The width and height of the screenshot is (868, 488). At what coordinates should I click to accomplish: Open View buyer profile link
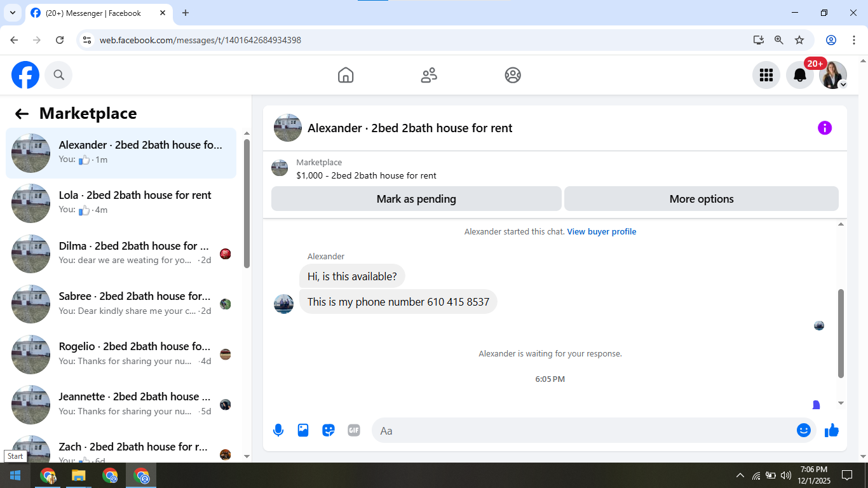tap(601, 232)
